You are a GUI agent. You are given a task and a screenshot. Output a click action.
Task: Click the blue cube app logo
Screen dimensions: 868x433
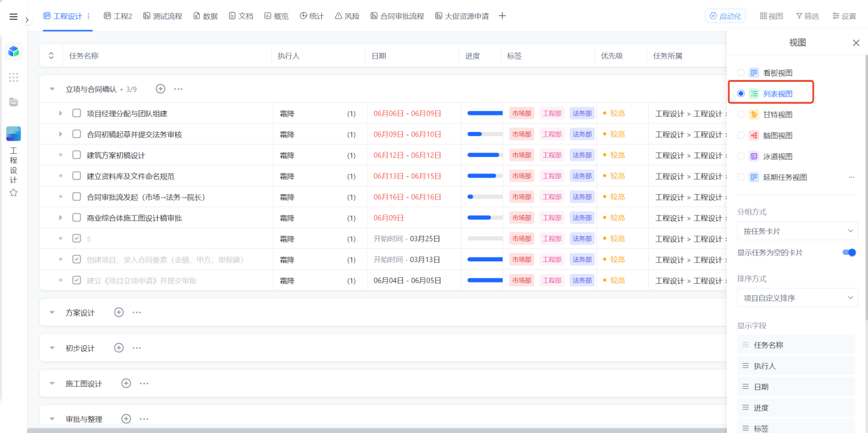tap(13, 51)
